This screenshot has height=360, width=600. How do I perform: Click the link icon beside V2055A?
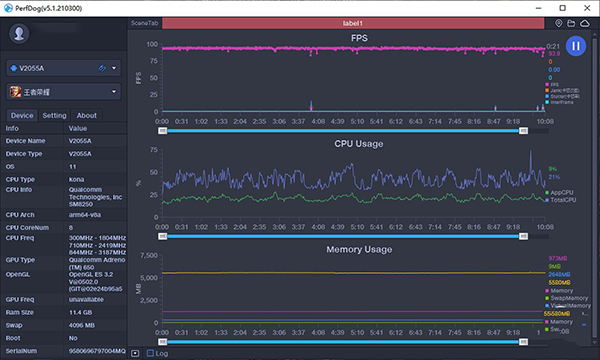102,68
